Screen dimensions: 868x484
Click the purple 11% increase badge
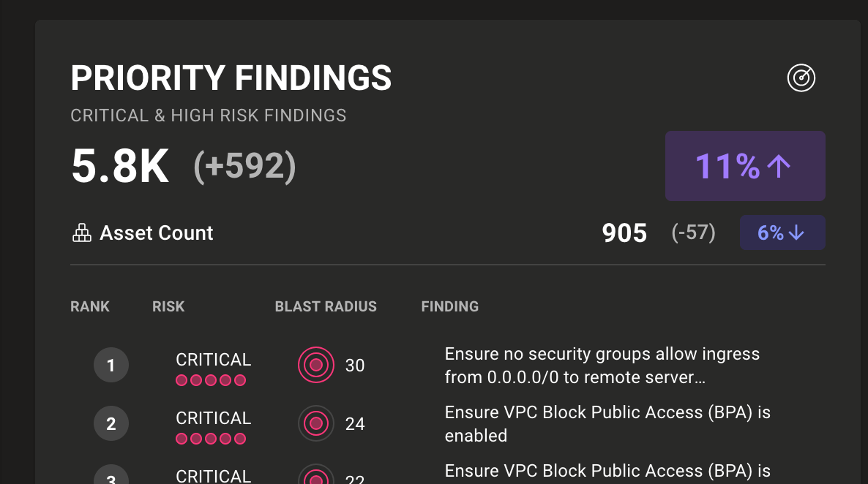tap(745, 166)
